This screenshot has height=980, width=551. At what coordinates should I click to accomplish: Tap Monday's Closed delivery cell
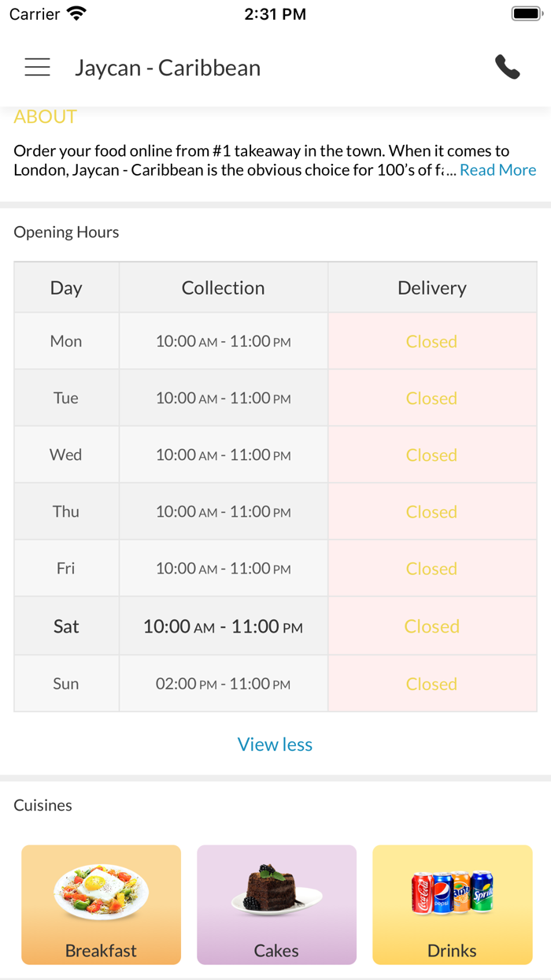click(431, 341)
